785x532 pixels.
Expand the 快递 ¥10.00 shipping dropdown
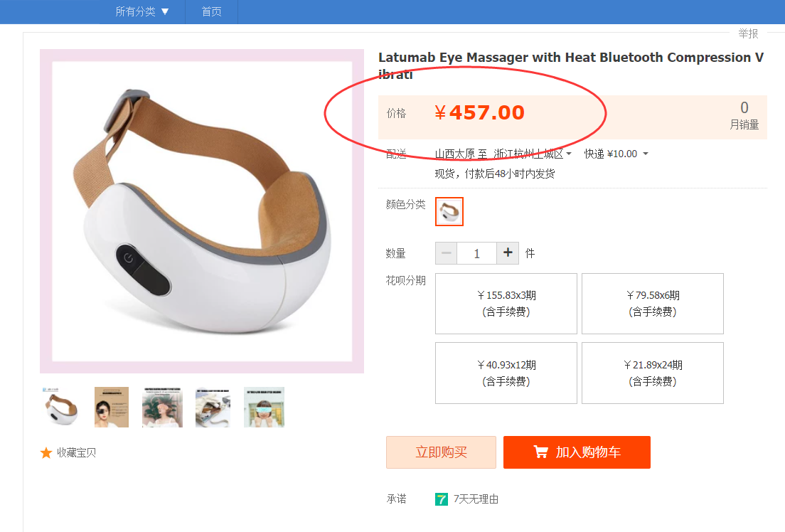click(616, 154)
